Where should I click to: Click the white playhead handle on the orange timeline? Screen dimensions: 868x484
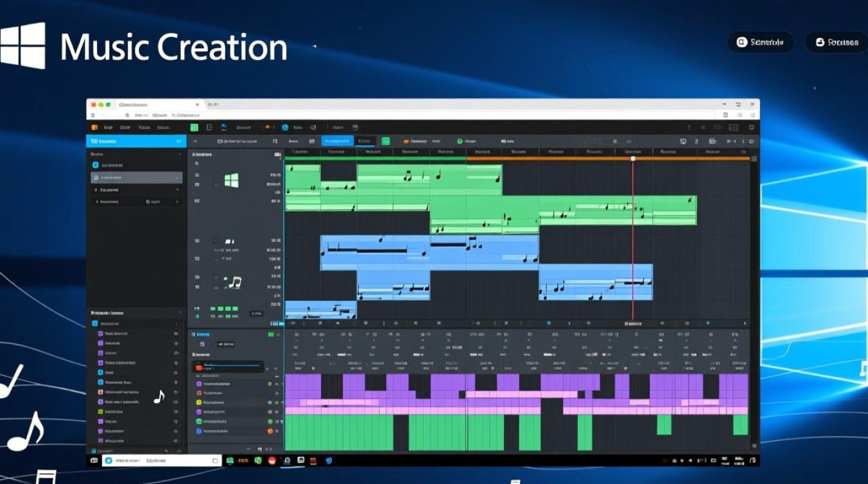[633, 158]
